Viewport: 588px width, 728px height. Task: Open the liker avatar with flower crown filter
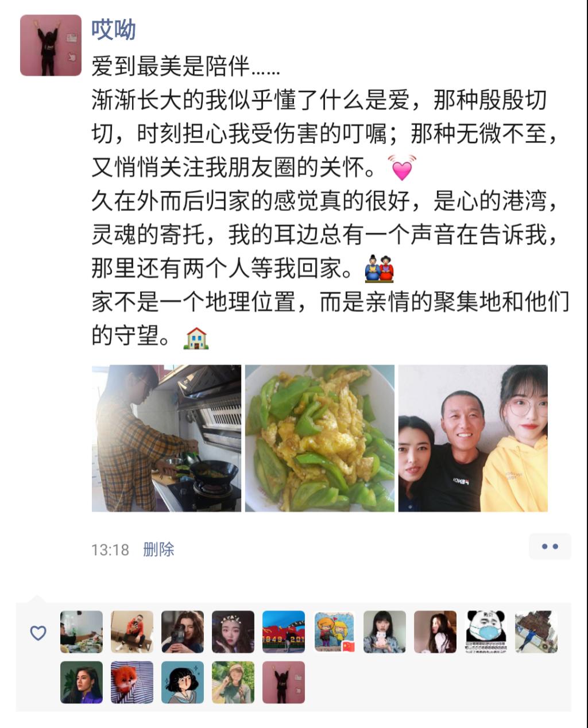pos(233,632)
